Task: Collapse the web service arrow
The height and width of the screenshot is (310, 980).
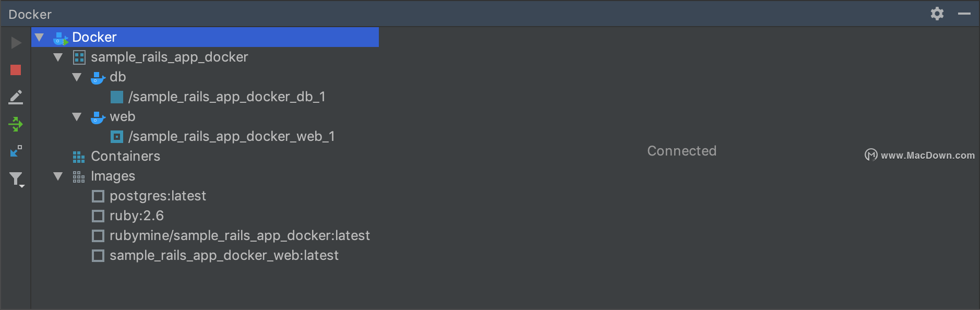Action: 77,116
